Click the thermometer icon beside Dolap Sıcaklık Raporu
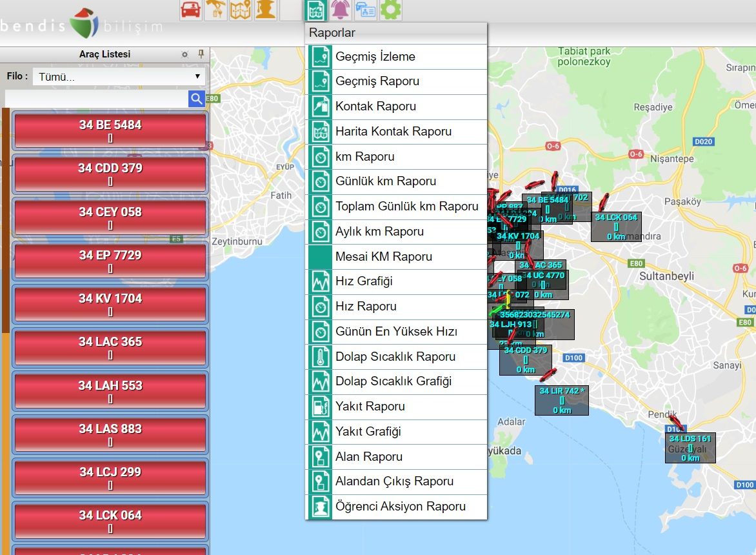756x555 pixels. [x=320, y=357]
